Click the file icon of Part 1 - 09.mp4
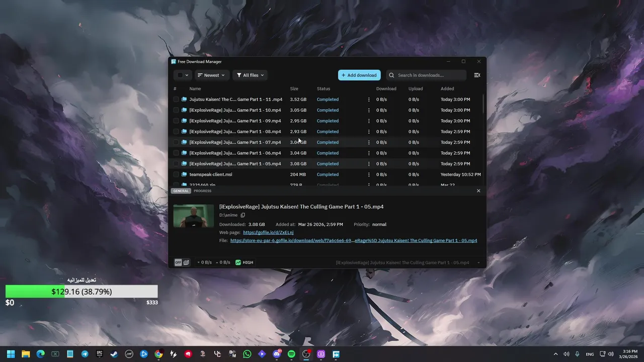The height and width of the screenshot is (362, 644). [184, 121]
